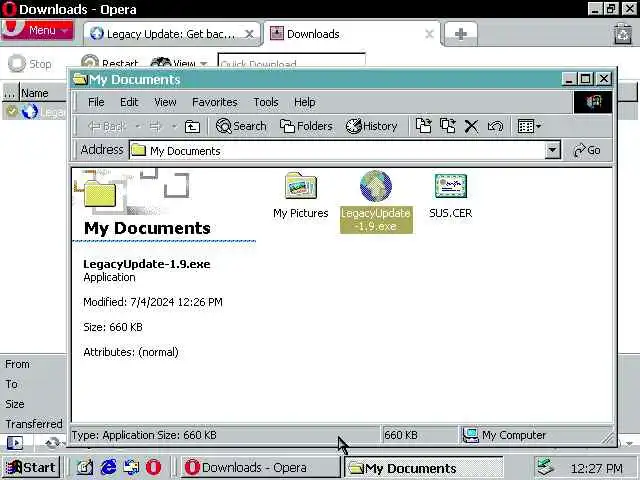
Task: Click the Stop button in Opera Downloads
Action: point(30,64)
